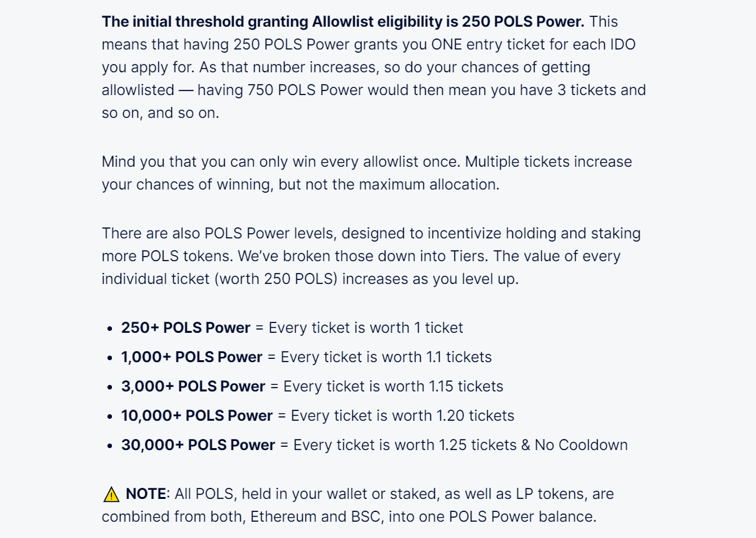Image resolution: width=756 pixels, height=538 pixels.
Task: Click the bold NOTE label
Action: [x=146, y=494]
